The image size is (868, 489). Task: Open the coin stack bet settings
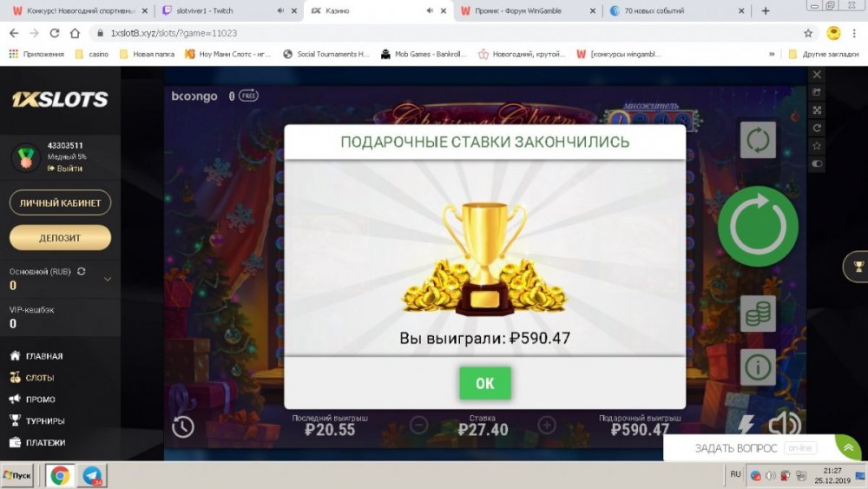click(x=758, y=314)
